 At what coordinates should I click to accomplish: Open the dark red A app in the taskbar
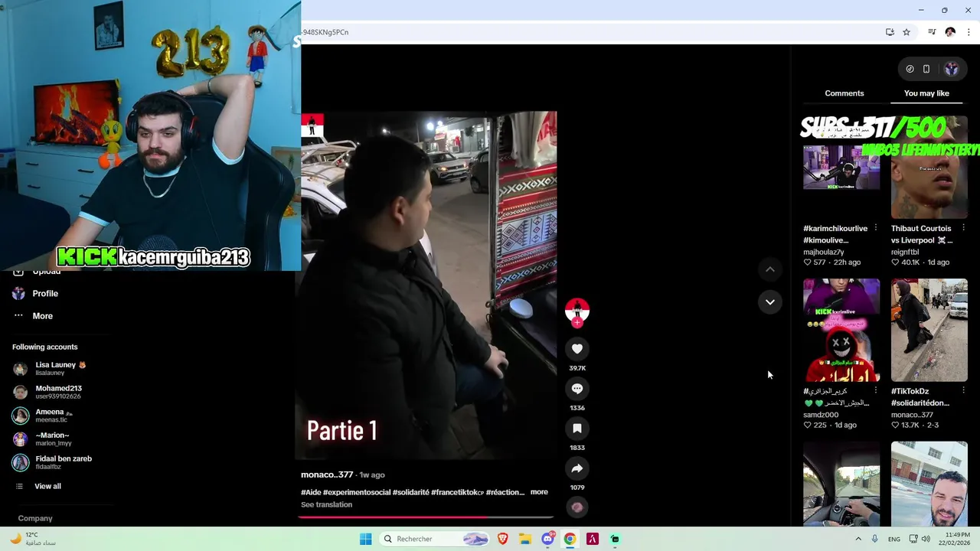pyautogui.click(x=592, y=539)
